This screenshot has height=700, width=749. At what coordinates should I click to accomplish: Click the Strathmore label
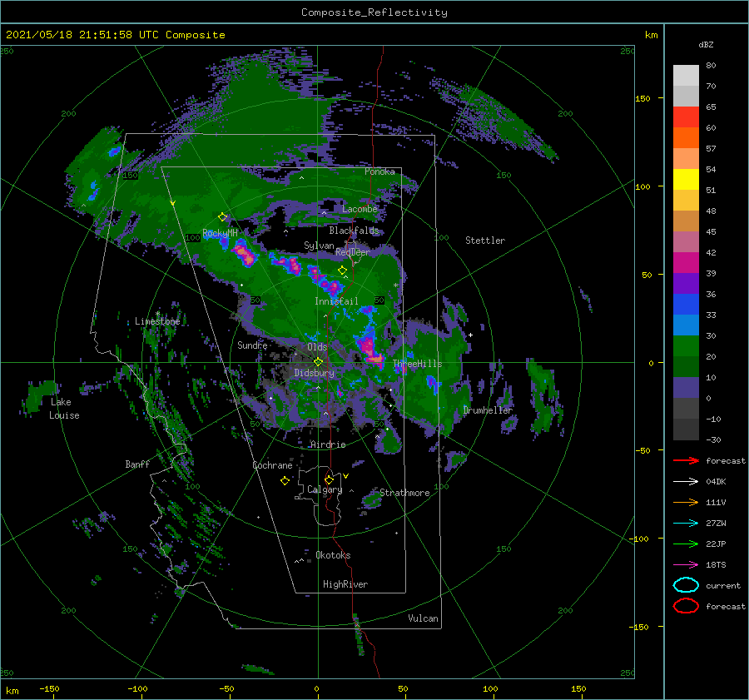tap(404, 493)
